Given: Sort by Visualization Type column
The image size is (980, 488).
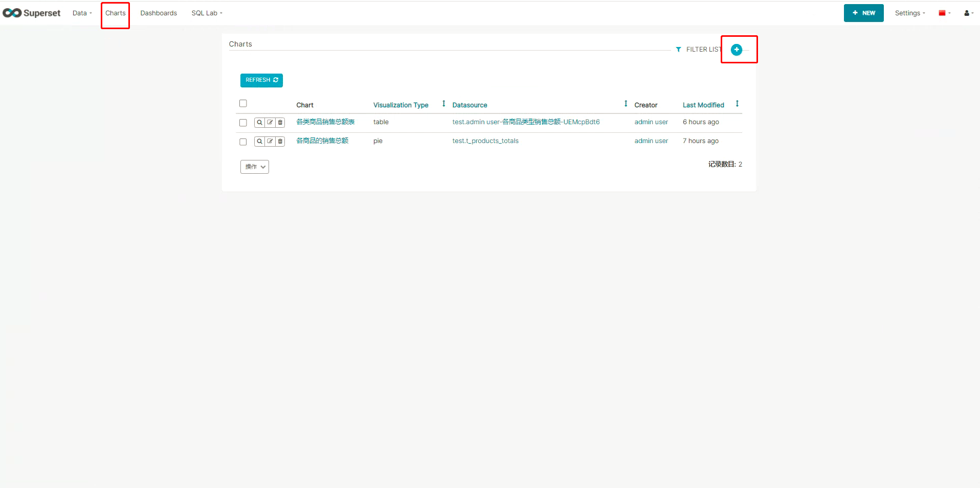Looking at the screenshot, I should coord(400,105).
